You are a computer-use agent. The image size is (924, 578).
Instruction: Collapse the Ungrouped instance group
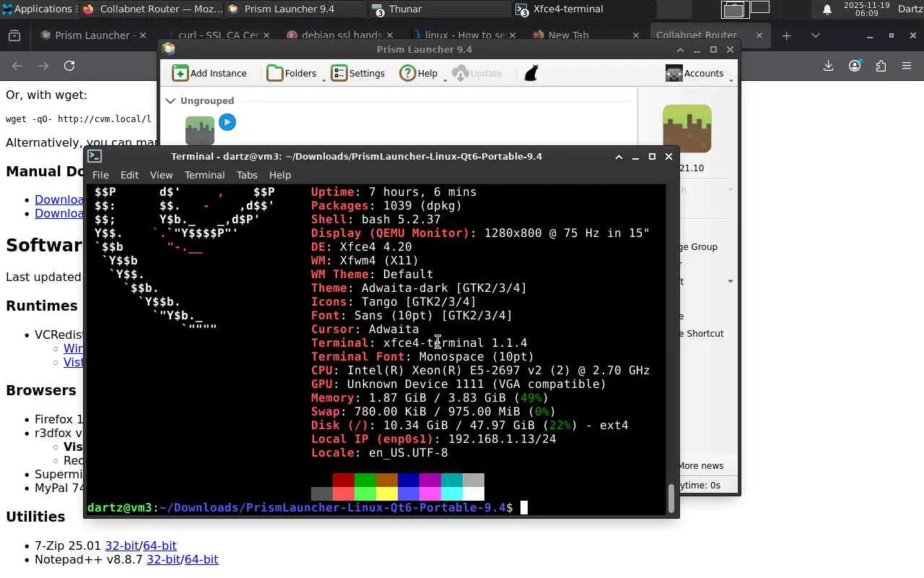coord(170,100)
